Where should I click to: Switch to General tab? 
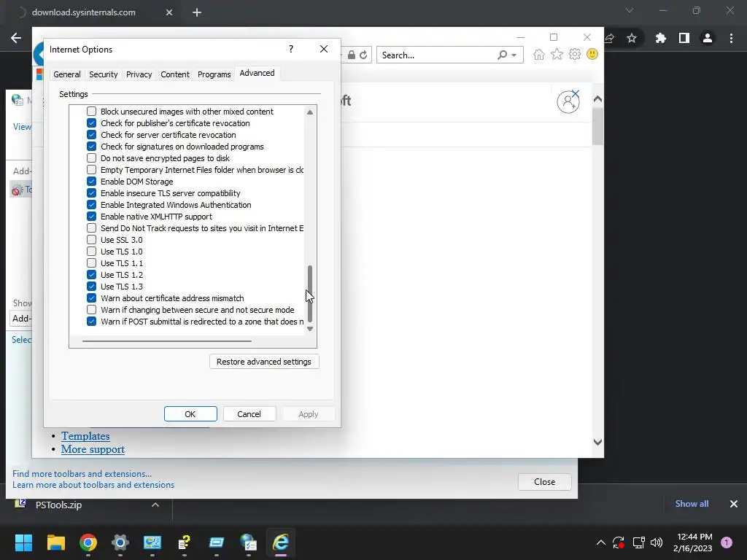(x=66, y=74)
